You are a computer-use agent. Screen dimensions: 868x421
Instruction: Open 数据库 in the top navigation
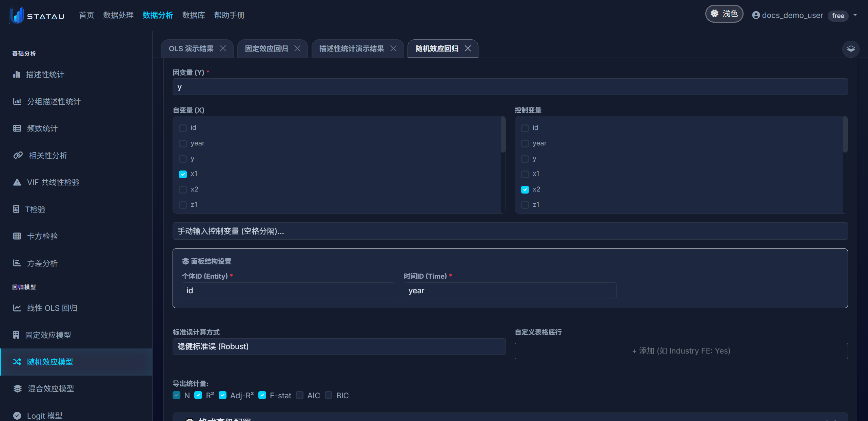(x=194, y=15)
